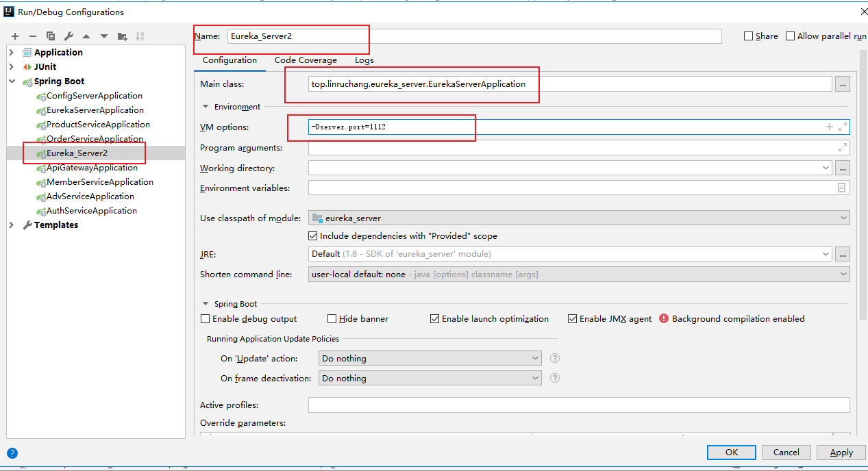Image resolution: width=868 pixels, height=471 pixels.
Task: Expand the VM options field editor
Action: point(843,127)
